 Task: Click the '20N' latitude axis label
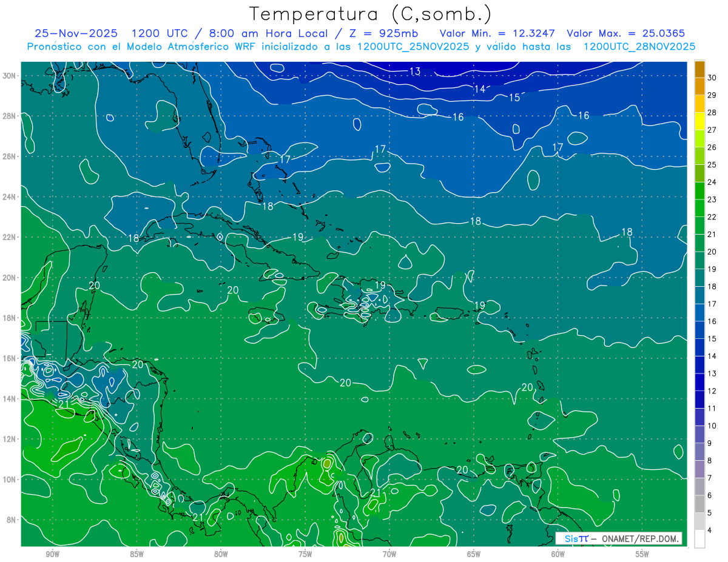coord(10,278)
